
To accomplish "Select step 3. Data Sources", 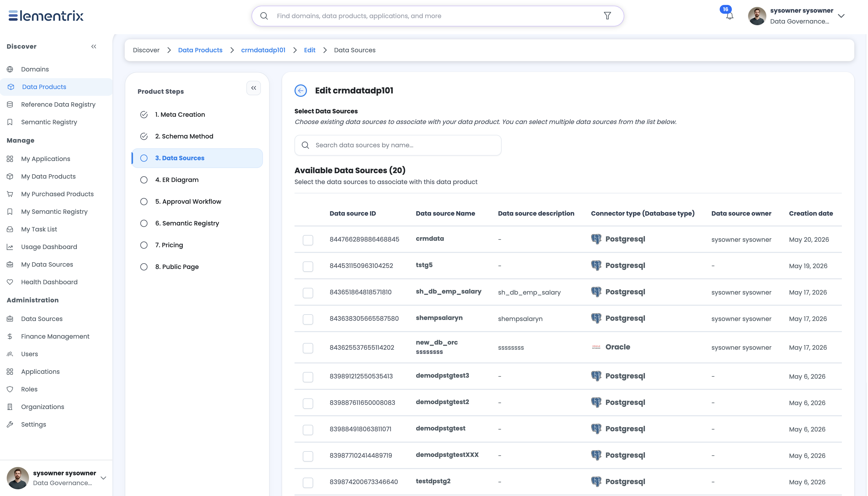I will (197, 158).
